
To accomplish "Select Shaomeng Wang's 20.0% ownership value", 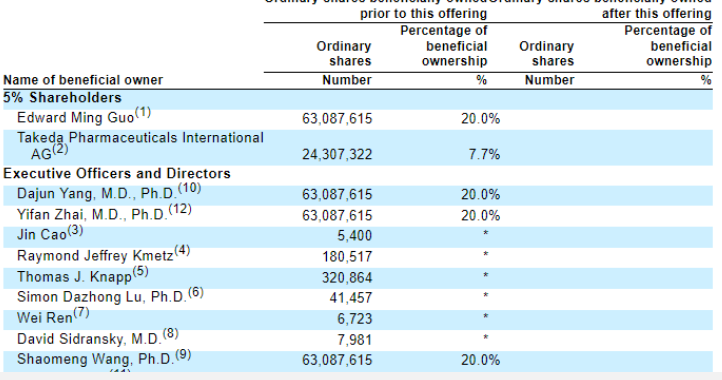I will tap(480, 360).
